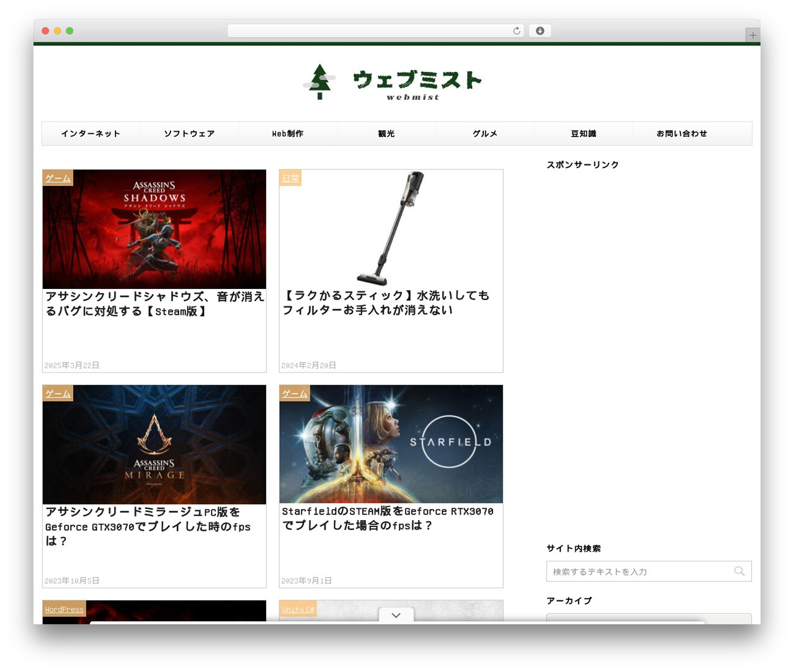The height and width of the screenshot is (672, 794).
Task: Open the グルメ menu item
Action: tap(485, 133)
